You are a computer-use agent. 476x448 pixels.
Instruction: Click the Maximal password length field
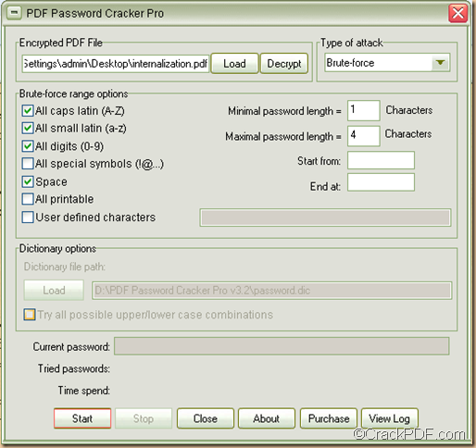coord(363,136)
